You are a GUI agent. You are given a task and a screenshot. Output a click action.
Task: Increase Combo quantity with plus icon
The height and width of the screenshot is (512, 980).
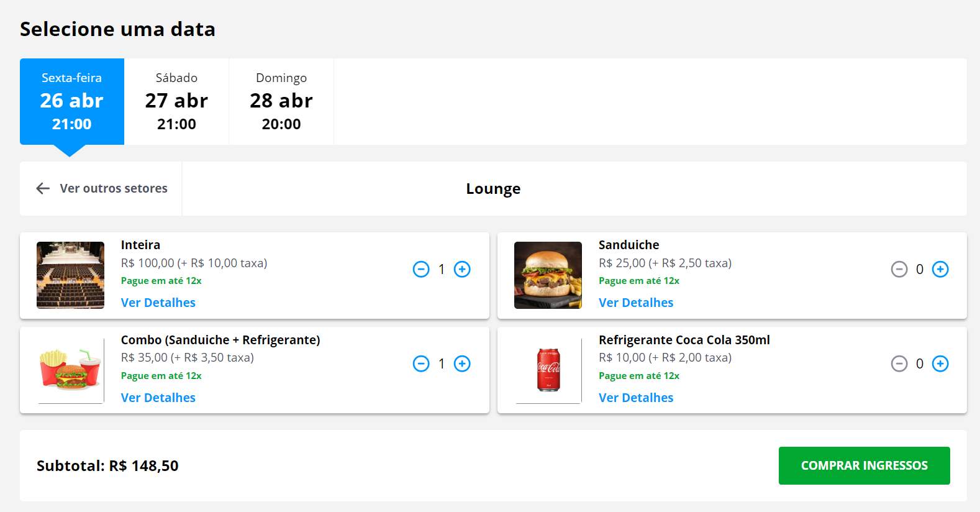[462, 363]
